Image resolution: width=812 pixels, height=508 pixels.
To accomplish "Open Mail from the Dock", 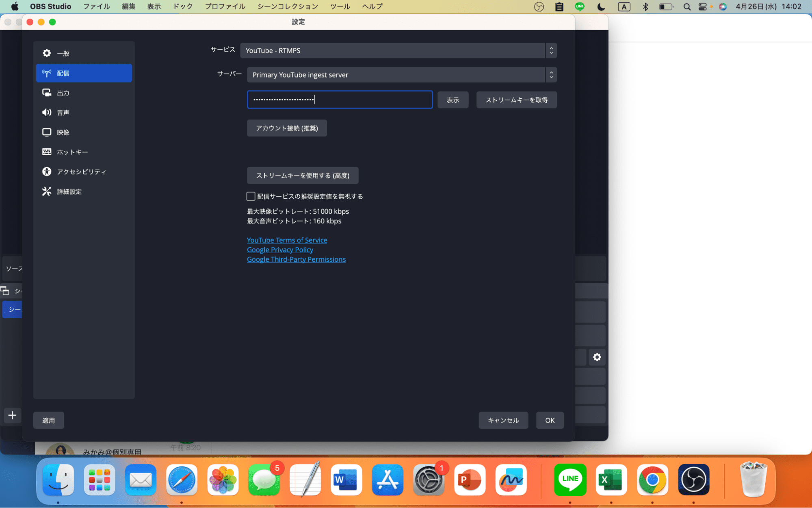I will pyautogui.click(x=141, y=480).
